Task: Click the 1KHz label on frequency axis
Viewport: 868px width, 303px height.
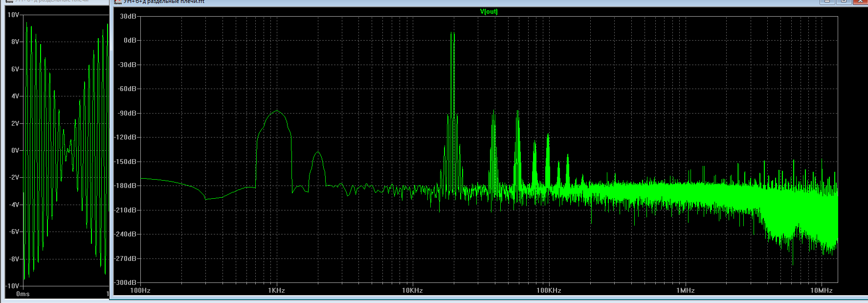Action: (x=276, y=290)
